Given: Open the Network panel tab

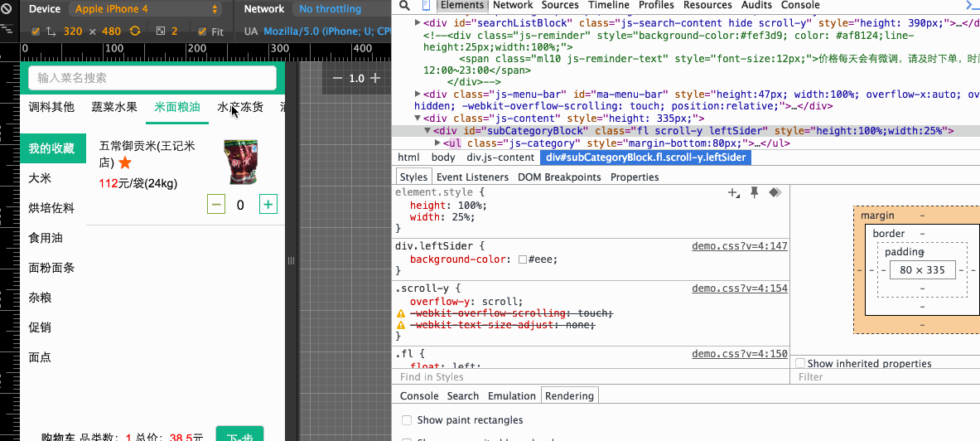Looking at the screenshot, I should (x=513, y=5).
